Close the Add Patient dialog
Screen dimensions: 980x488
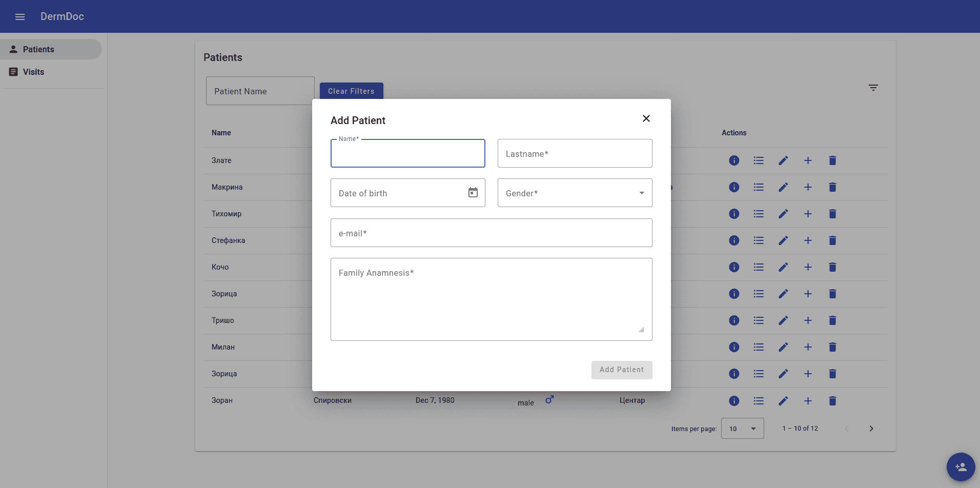(646, 118)
